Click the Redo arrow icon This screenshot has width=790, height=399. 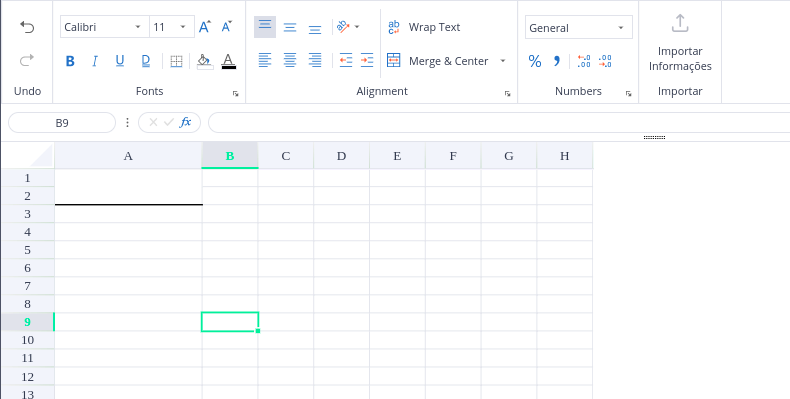(x=27, y=60)
